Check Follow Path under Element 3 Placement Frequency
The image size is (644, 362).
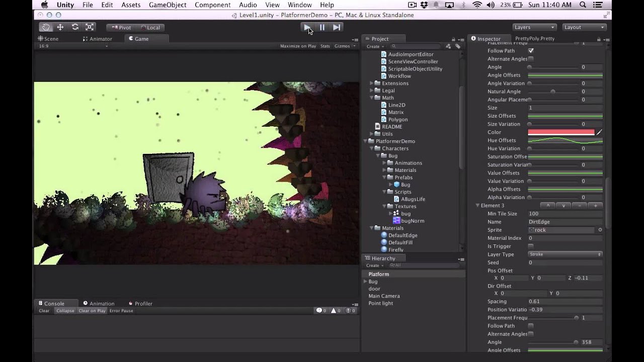(531, 326)
